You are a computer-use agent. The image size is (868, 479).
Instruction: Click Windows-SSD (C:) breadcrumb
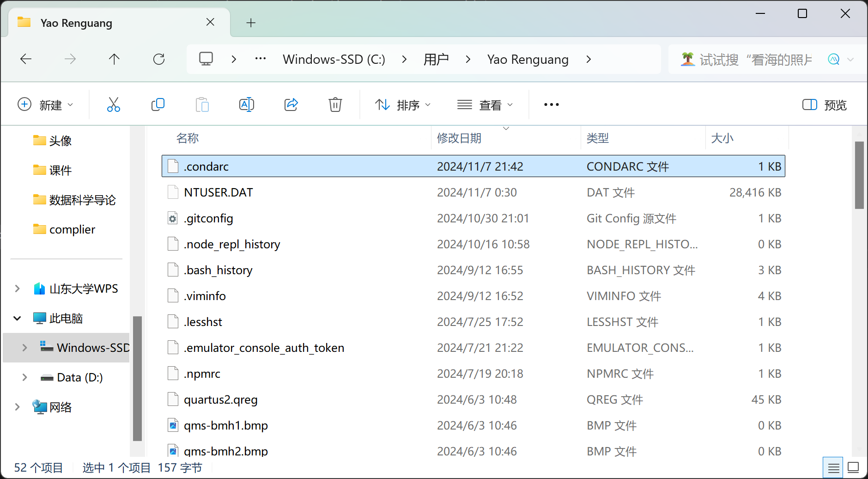(x=334, y=59)
